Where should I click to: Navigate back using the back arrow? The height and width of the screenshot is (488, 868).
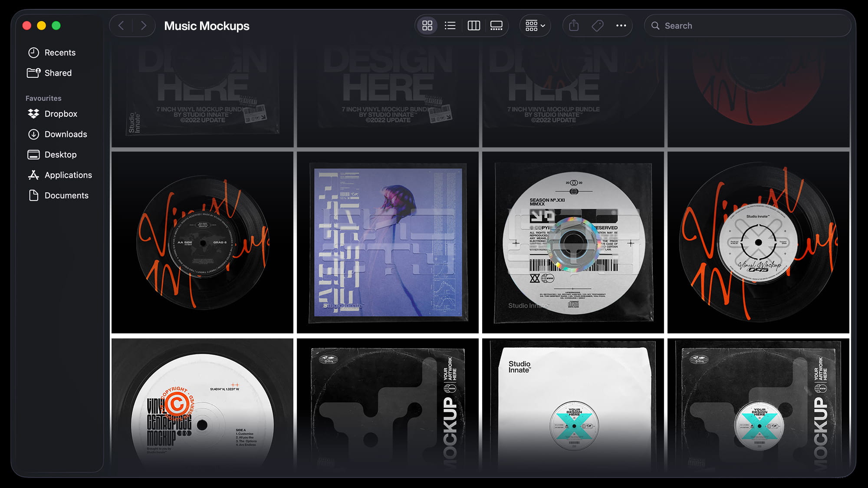(x=121, y=25)
